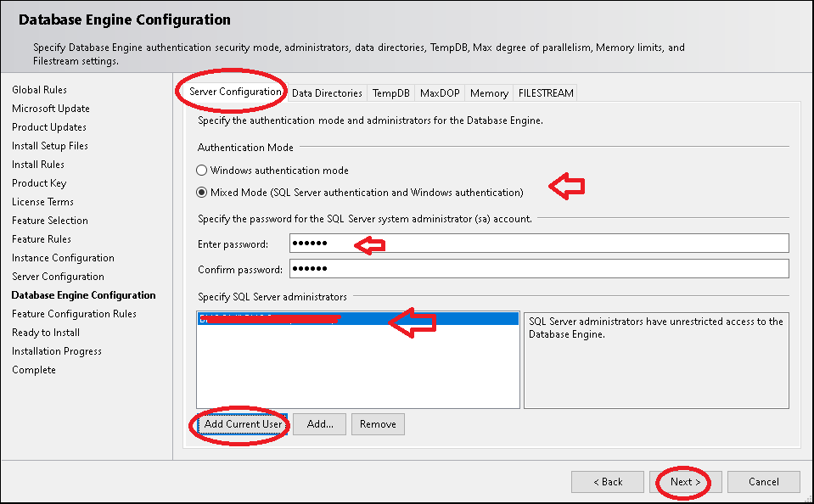
Task: Click the Authentication Mode group label
Action: tap(245, 148)
